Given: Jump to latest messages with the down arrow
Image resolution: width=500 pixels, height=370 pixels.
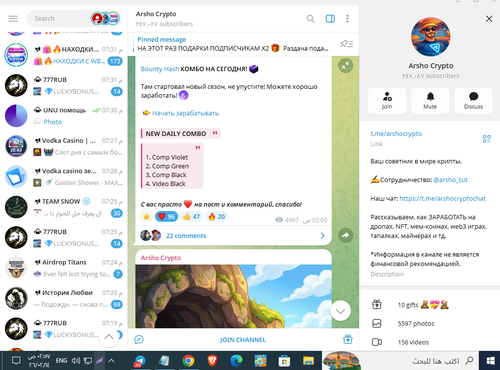Looking at the screenshot, I should [x=340, y=311].
